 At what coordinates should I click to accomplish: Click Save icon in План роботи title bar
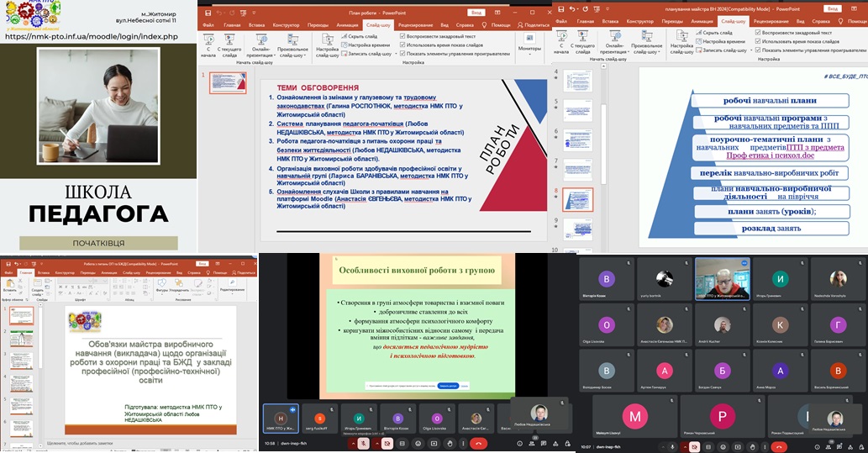pos(208,13)
